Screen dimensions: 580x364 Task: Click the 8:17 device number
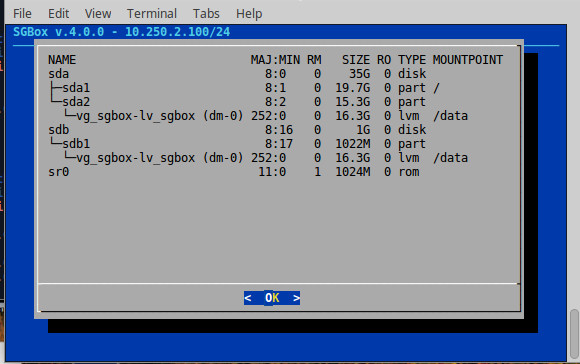(x=279, y=144)
